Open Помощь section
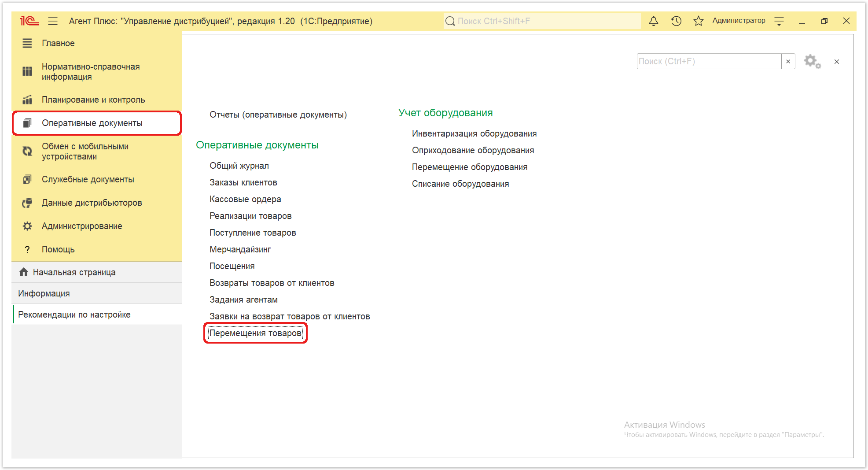 click(97, 249)
